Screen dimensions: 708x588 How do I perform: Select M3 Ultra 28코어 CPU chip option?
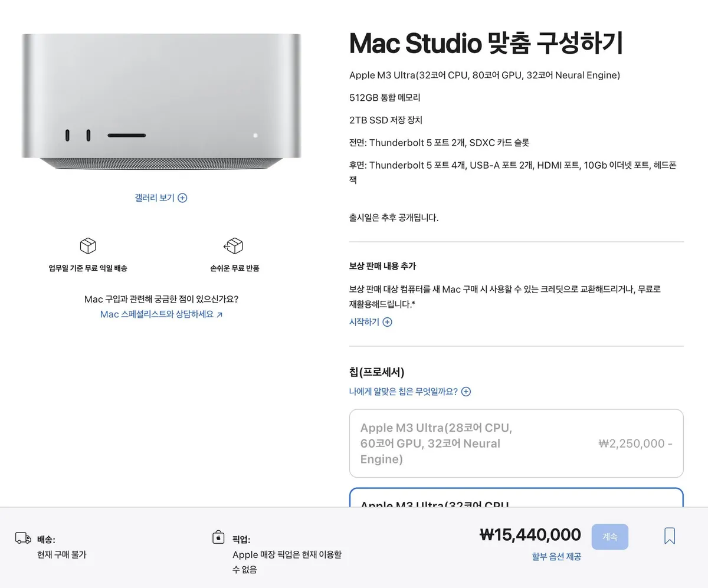[x=516, y=444]
